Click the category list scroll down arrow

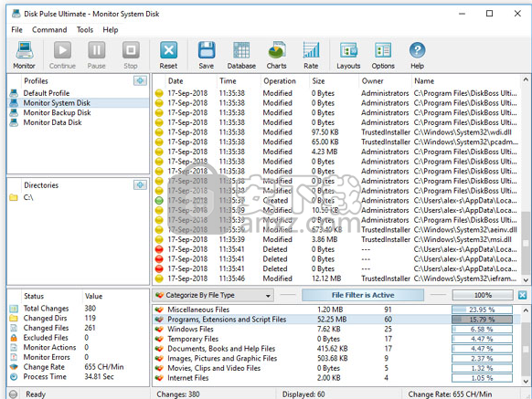(526, 382)
